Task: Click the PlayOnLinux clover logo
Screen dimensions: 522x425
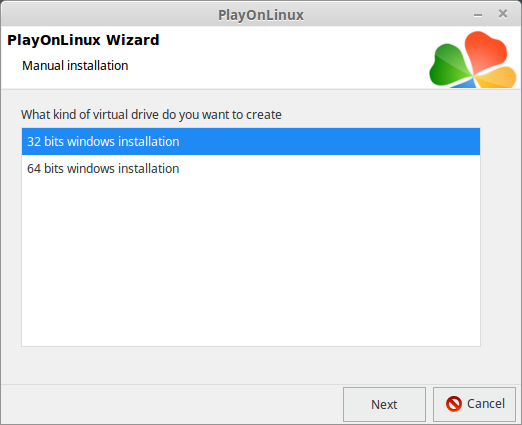Action: pos(473,60)
